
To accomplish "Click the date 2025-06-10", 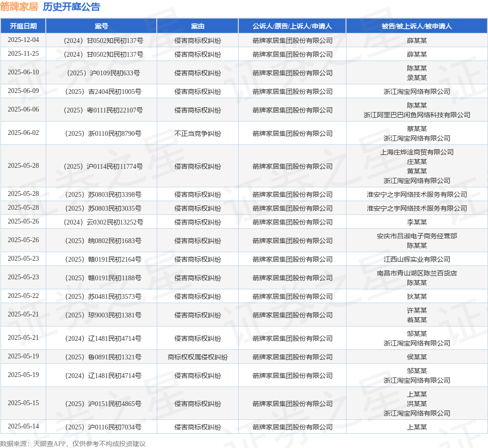I will tap(23, 72).
